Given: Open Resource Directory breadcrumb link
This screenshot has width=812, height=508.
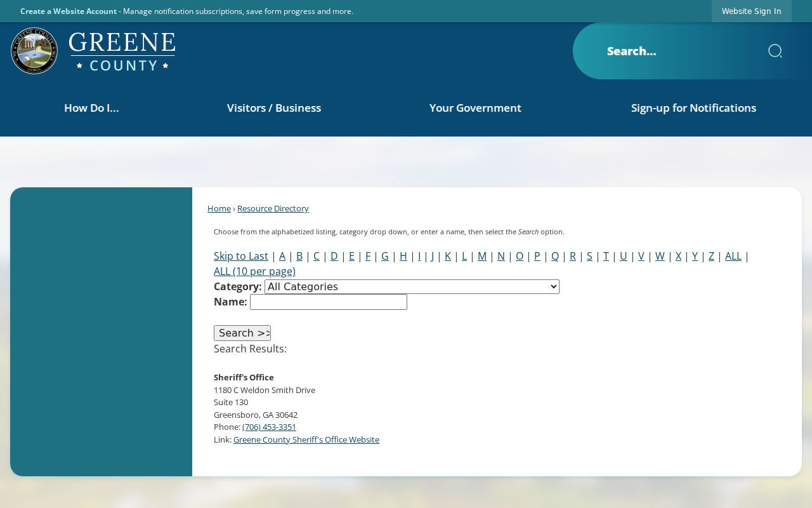Looking at the screenshot, I should coord(273,208).
